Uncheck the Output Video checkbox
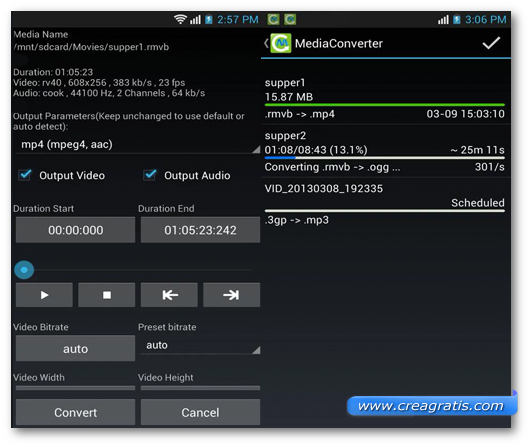This screenshot has width=530, height=447. click(25, 175)
